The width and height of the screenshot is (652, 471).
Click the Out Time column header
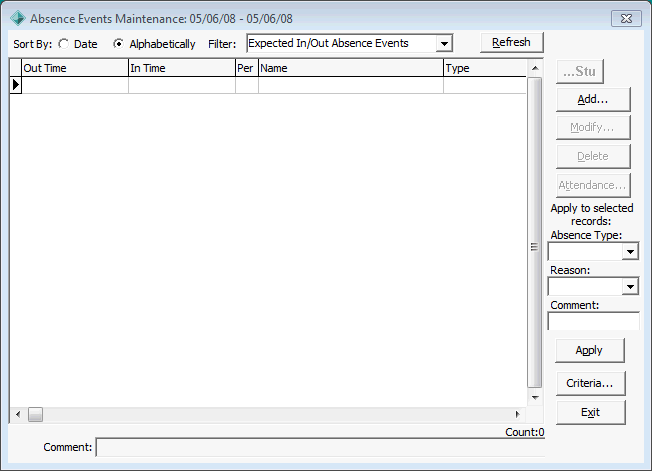pos(75,68)
